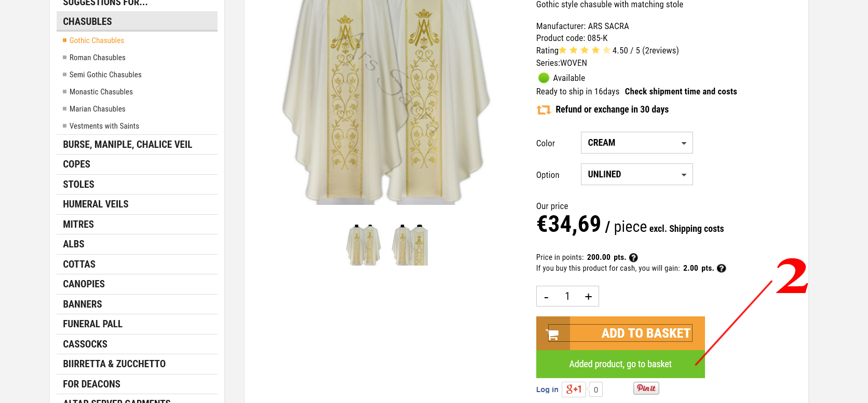Click the refund or exchange arrows icon
868x403 pixels.
coord(544,110)
